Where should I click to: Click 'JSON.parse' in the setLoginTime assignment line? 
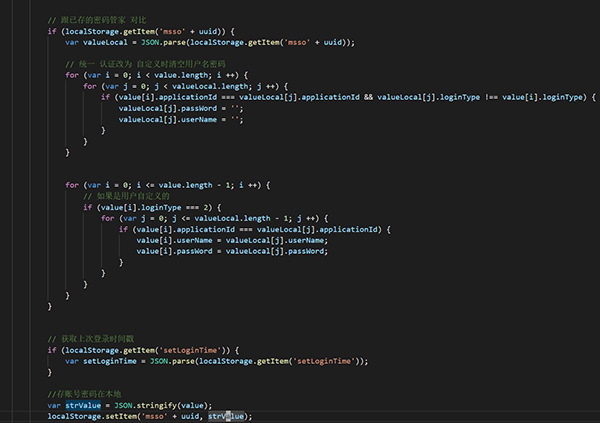click(x=172, y=361)
